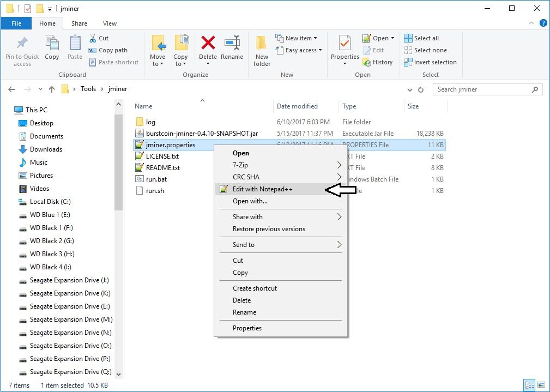Click the Cut scissors in ribbon
This screenshot has width=550, height=392.
tap(93, 38)
